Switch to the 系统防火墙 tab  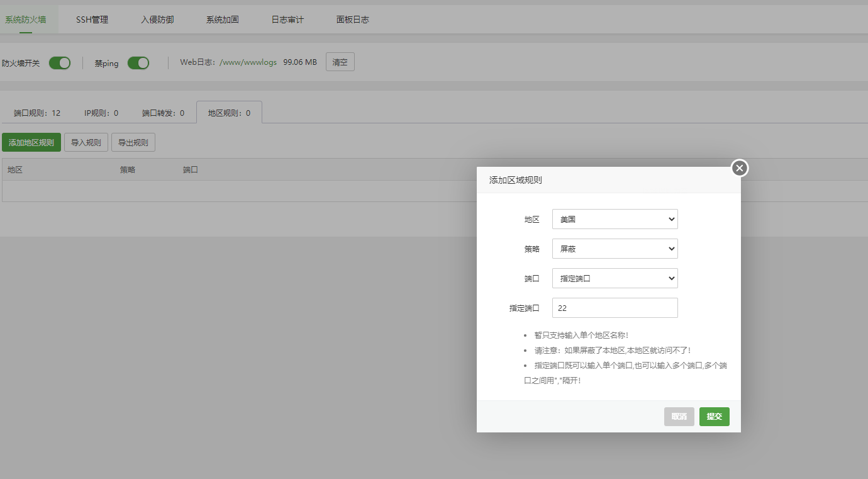point(26,20)
